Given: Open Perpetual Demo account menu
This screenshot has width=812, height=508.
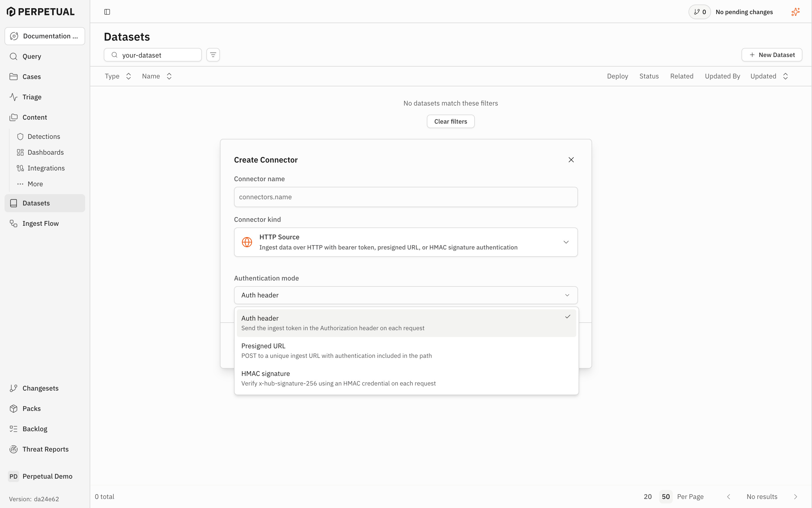Looking at the screenshot, I should pyautogui.click(x=45, y=476).
